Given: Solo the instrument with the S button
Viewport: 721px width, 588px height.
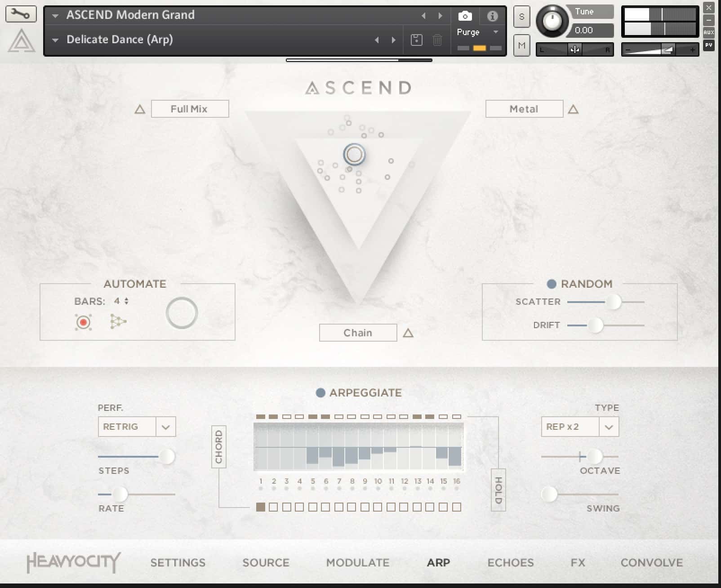Looking at the screenshot, I should click(x=521, y=17).
